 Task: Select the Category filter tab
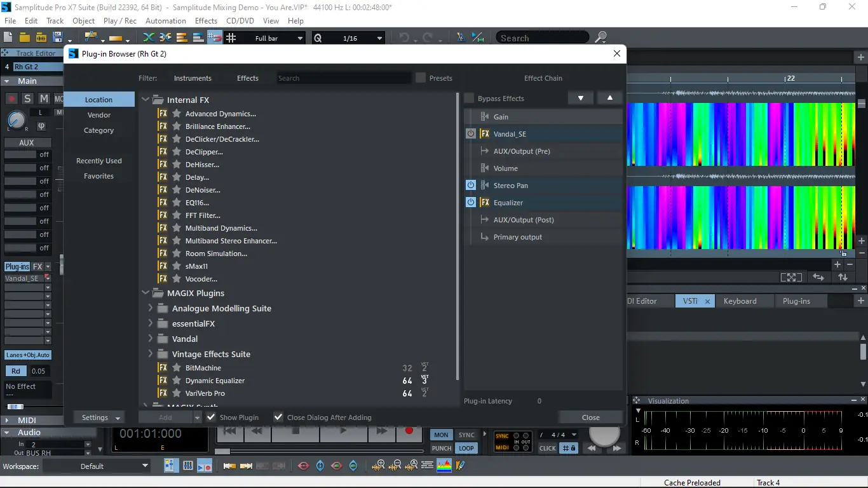click(99, 130)
